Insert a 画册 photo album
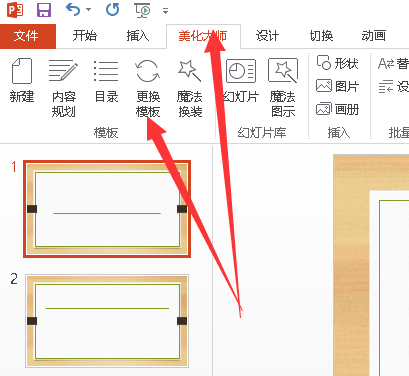This screenshot has height=376, width=409. coord(337,109)
